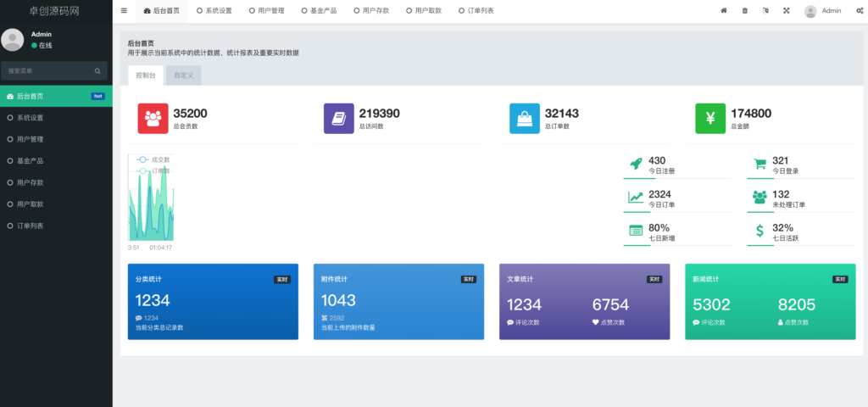
Task: Switch to the 控制台 tab
Action: pyautogui.click(x=146, y=75)
